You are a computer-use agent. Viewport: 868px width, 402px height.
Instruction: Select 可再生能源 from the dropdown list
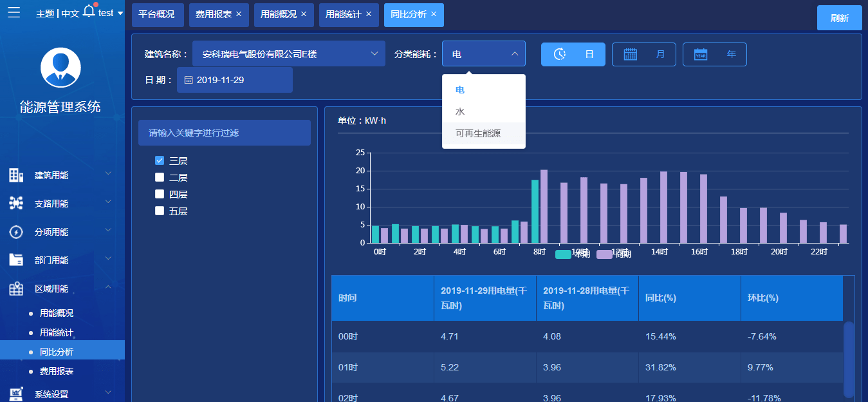[x=478, y=133]
